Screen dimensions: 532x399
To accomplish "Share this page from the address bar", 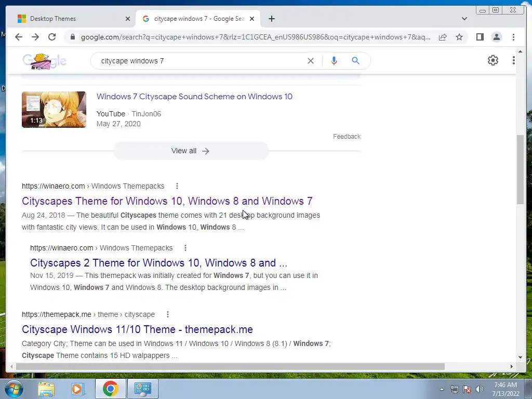I will pos(443,37).
